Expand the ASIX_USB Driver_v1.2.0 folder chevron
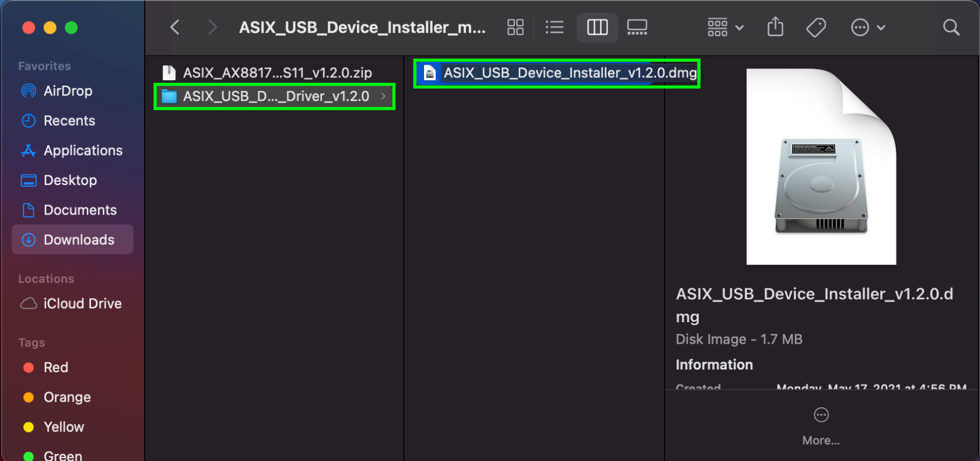Screen dimensions: 980x461 click(x=383, y=96)
